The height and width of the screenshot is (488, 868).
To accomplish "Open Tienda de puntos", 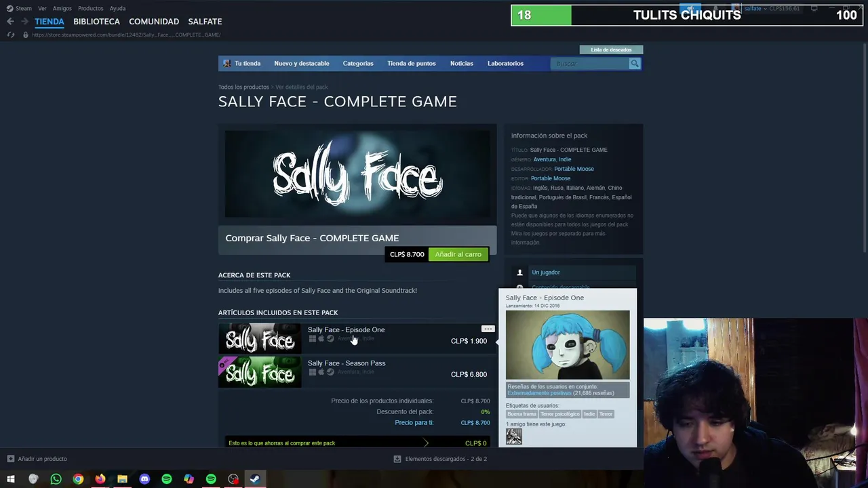I will click(412, 64).
